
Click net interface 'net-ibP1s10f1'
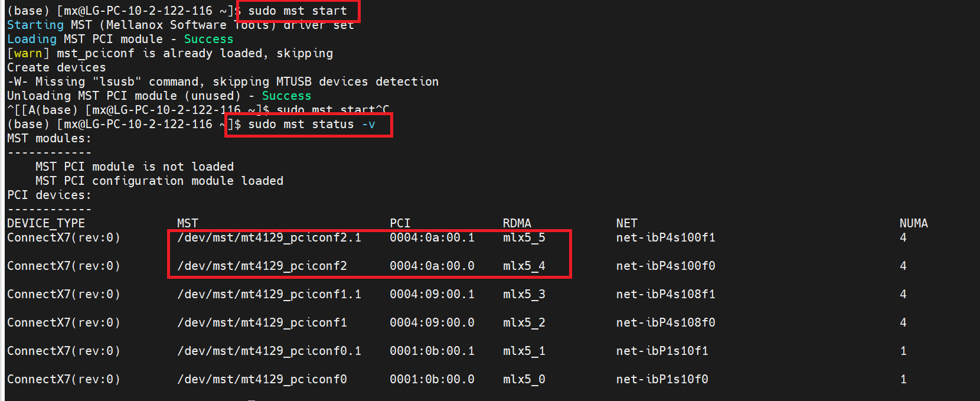click(662, 351)
